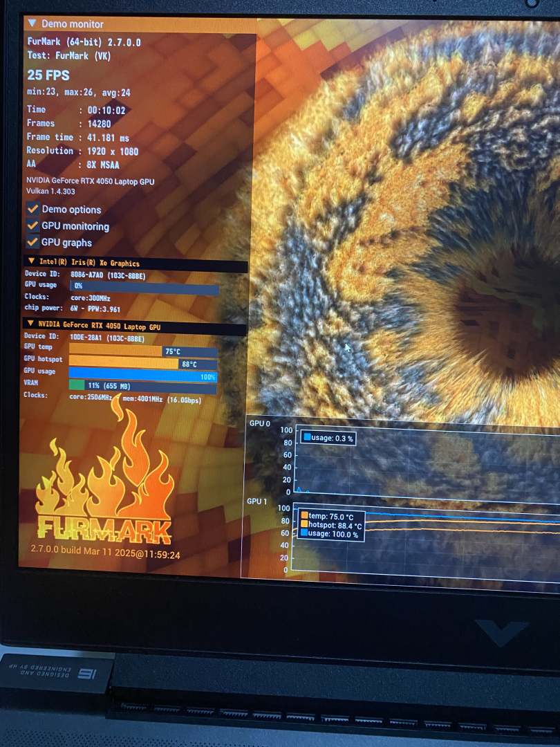The image size is (560, 747).
Task: Click the GPU 0 graph label
Action: pyautogui.click(x=259, y=423)
